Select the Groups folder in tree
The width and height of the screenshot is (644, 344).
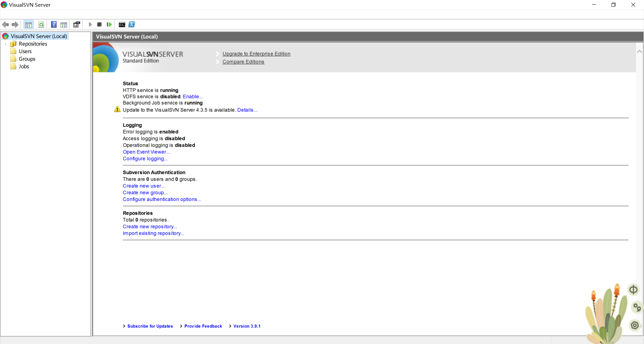[27, 59]
